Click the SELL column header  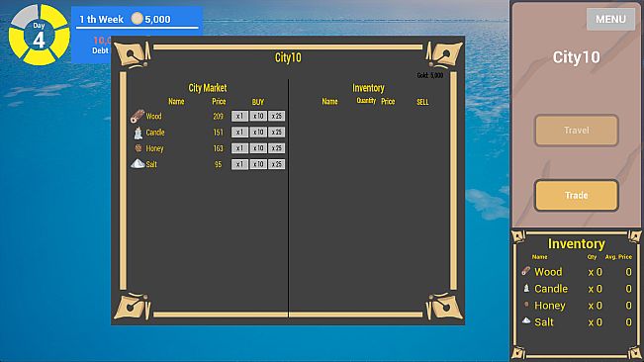(422, 102)
